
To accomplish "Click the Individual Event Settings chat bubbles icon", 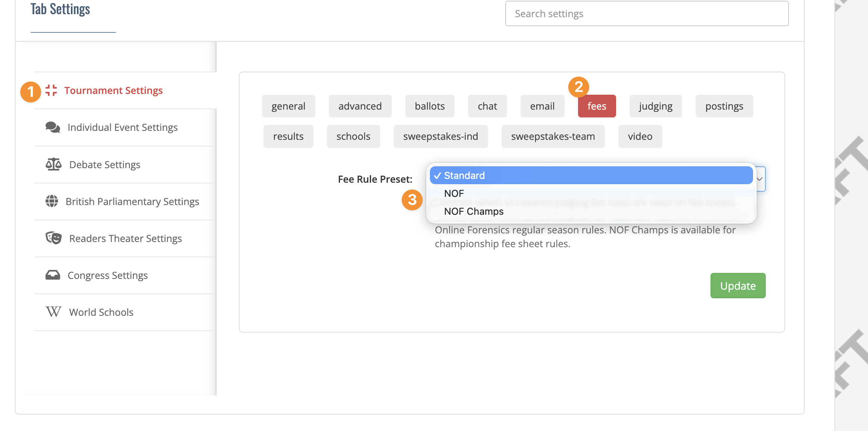I will 53,128.
